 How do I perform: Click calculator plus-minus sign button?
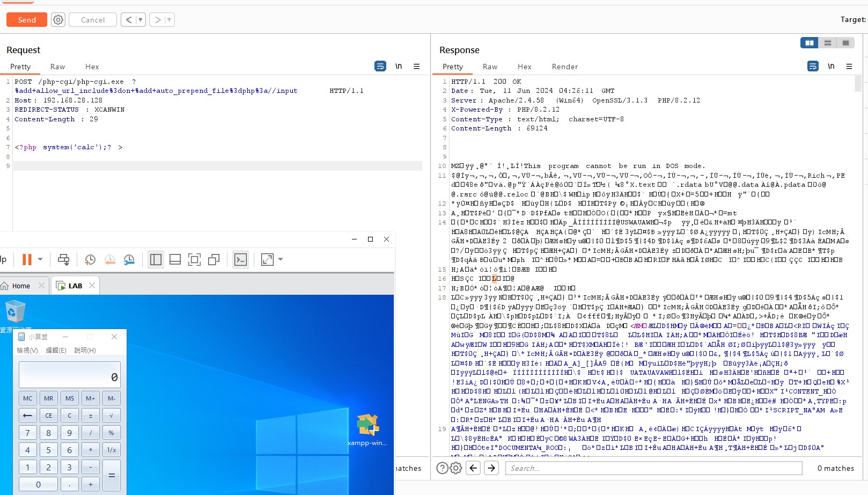point(90,416)
